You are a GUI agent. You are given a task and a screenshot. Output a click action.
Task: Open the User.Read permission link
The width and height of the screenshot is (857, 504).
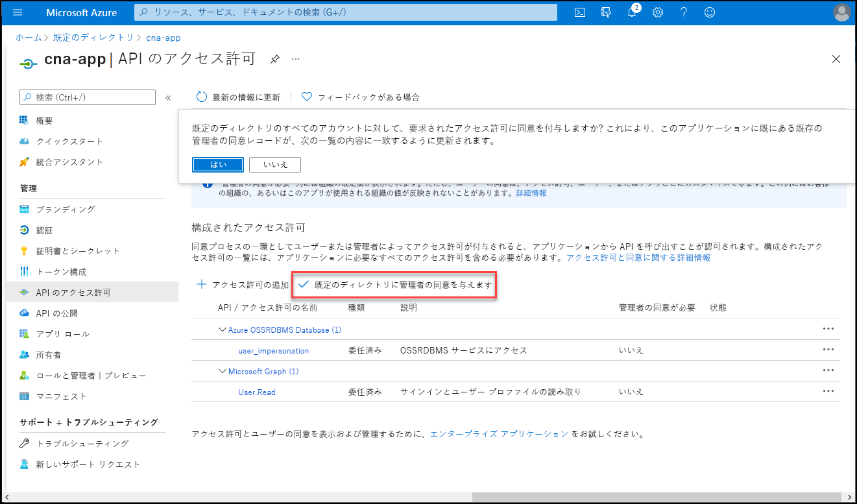[257, 392]
